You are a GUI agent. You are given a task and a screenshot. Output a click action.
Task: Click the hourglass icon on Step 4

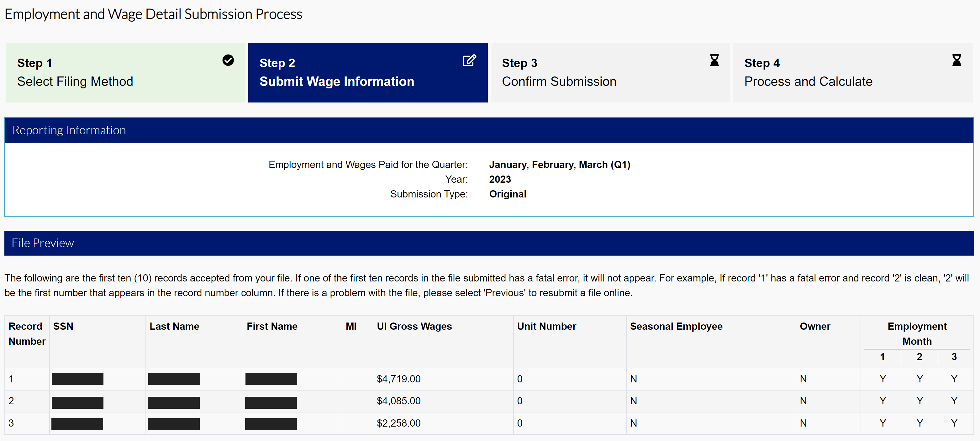957,60
